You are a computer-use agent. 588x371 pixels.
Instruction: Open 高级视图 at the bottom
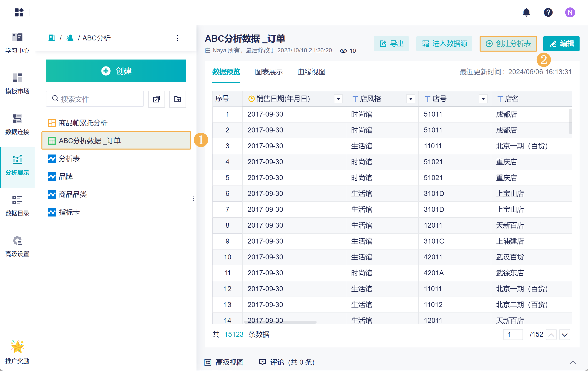click(x=224, y=362)
